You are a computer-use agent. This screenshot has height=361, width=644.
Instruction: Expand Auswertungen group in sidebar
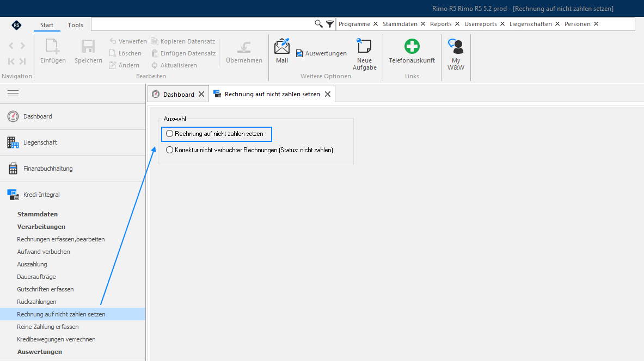pyautogui.click(x=39, y=352)
